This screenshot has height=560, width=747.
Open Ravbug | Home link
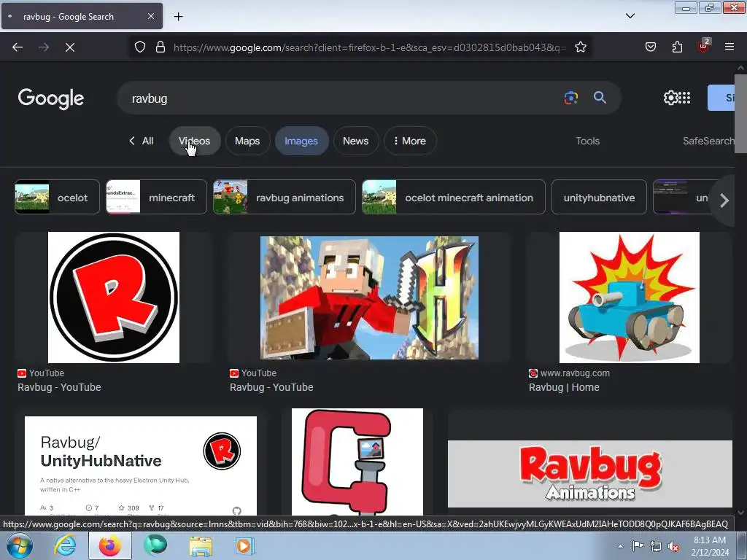click(564, 387)
